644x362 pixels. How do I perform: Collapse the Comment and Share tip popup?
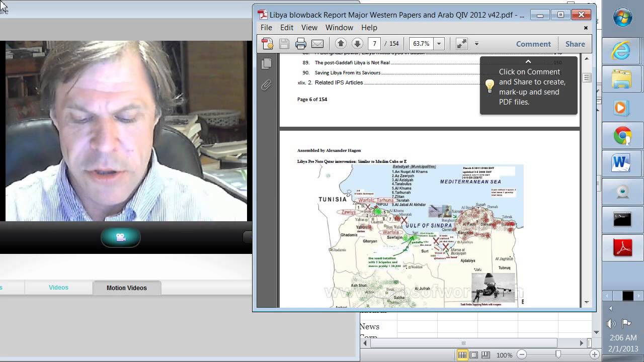pos(528,61)
